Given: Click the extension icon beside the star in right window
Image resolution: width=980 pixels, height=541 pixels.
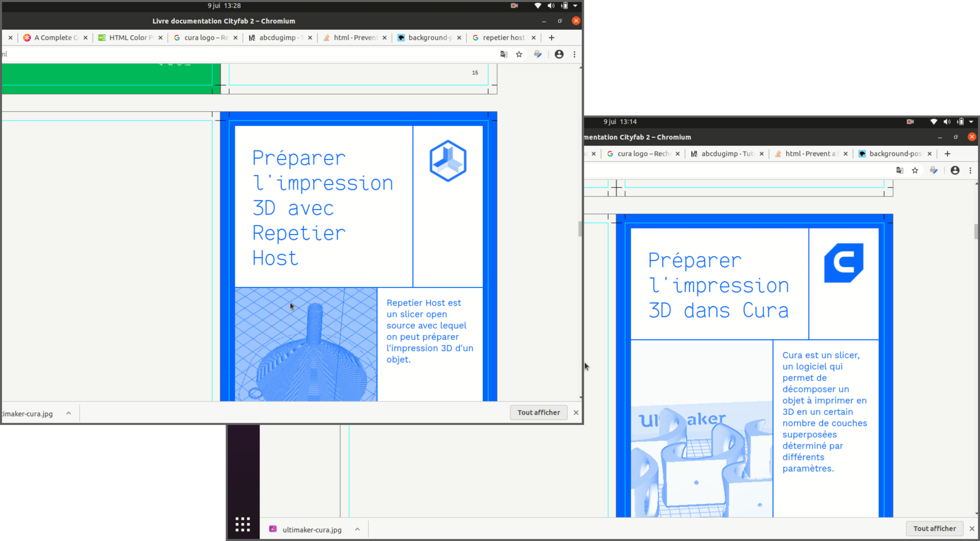Looking at the screenshot, I should [934, 170].
